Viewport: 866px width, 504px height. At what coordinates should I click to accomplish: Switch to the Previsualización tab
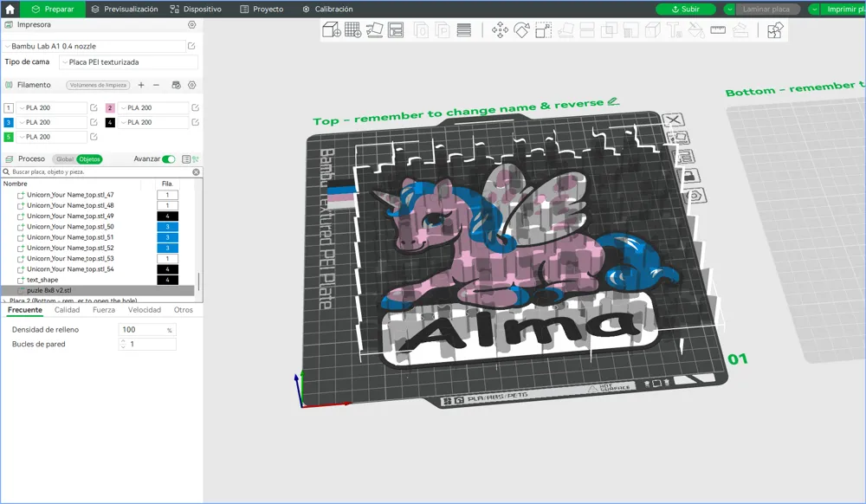[x=125, y=9]
